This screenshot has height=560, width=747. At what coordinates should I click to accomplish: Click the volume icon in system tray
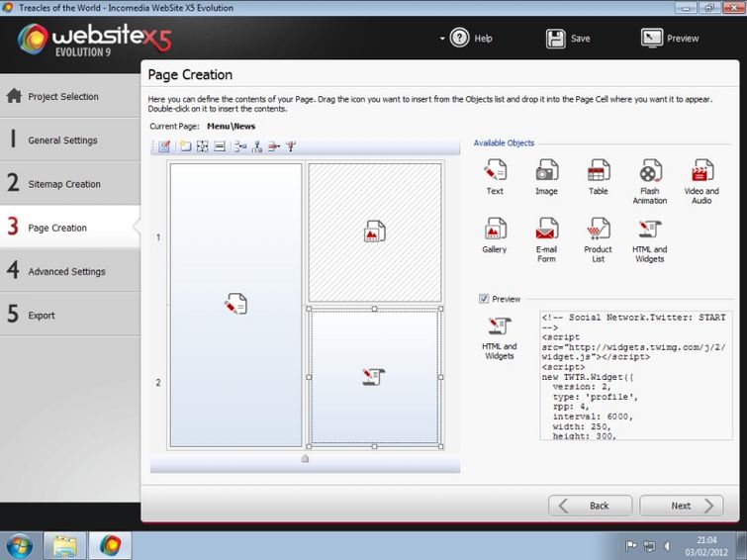pos(668,546)
